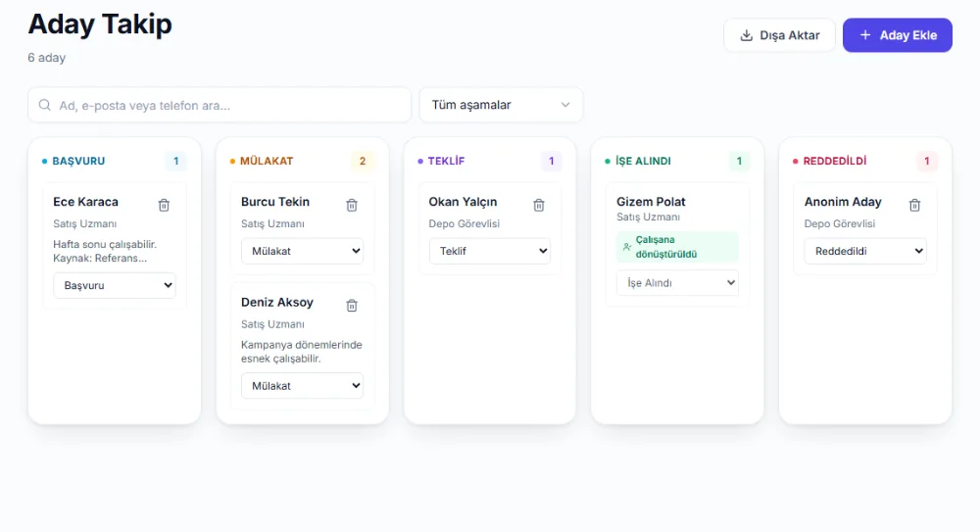This screenshot has width=980, height=532.
Task: Open Tüm aşamalar stage filter dropdown
Action: [501, 105]
